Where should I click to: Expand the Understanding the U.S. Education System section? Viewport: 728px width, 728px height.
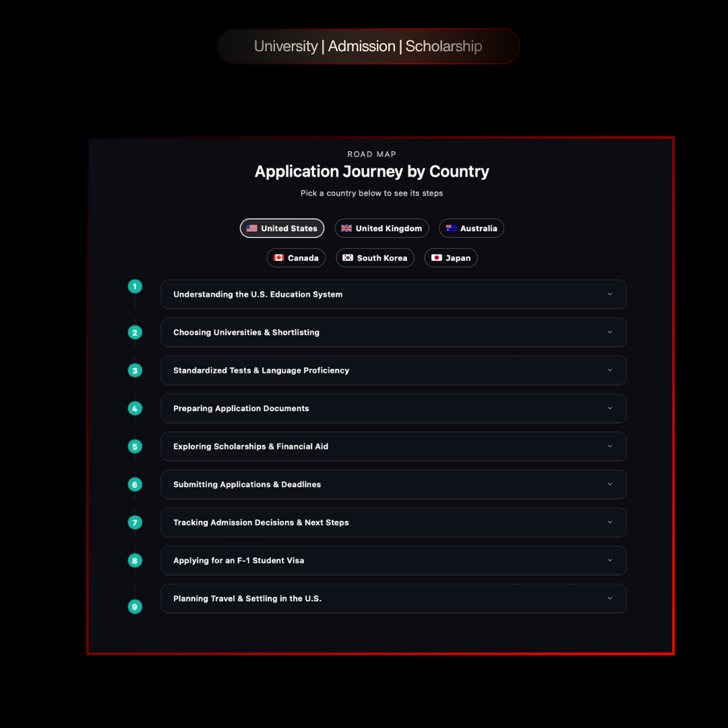click(393, 294)
